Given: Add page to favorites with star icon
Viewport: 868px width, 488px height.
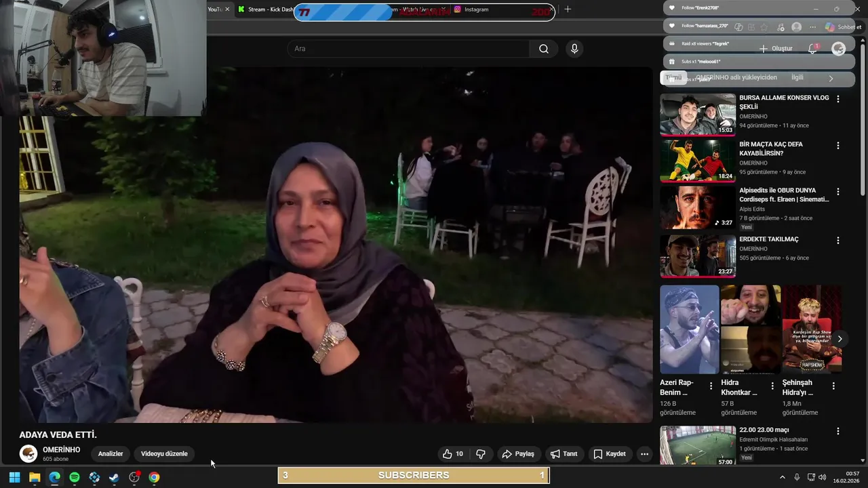Looking at the screenshot, I should 764,27.
